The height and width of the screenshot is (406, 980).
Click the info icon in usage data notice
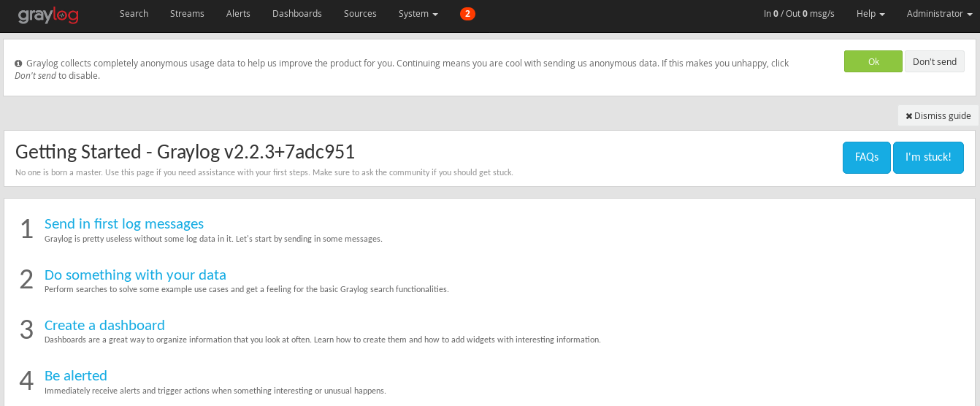tap(18, 64)
